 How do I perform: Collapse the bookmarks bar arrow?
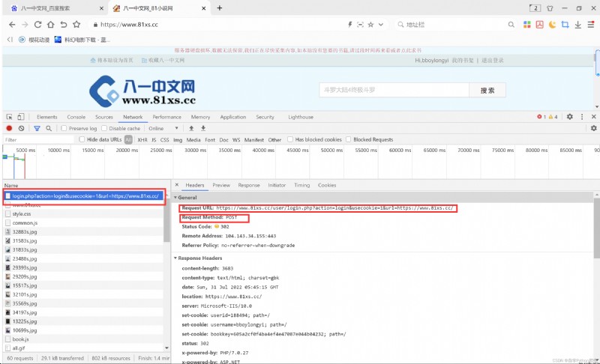[10, 40]
